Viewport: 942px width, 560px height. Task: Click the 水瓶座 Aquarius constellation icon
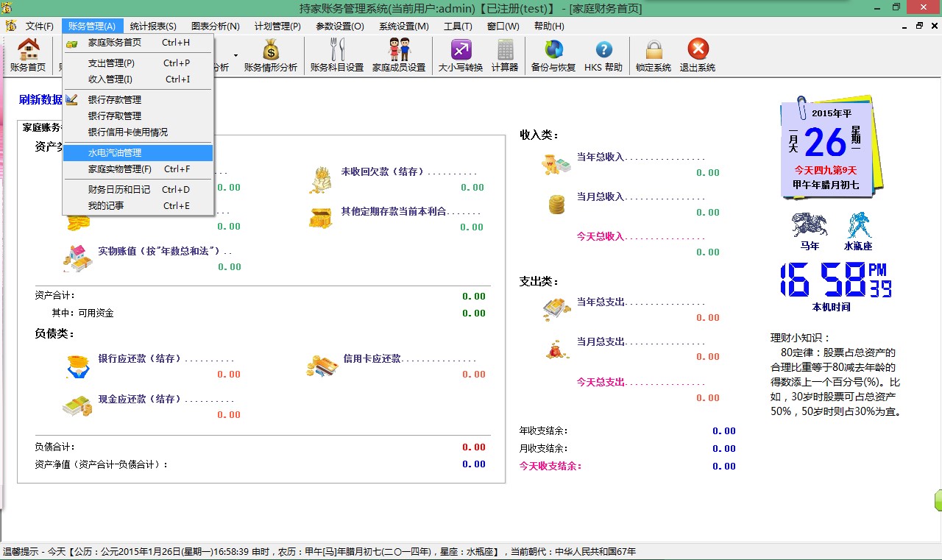tap(858, 224)
